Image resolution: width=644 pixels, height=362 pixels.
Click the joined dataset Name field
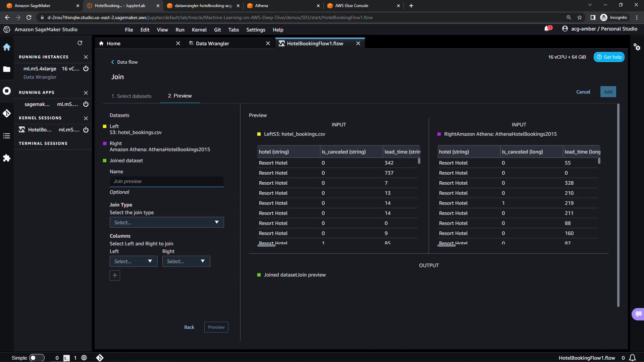(166, 181)
